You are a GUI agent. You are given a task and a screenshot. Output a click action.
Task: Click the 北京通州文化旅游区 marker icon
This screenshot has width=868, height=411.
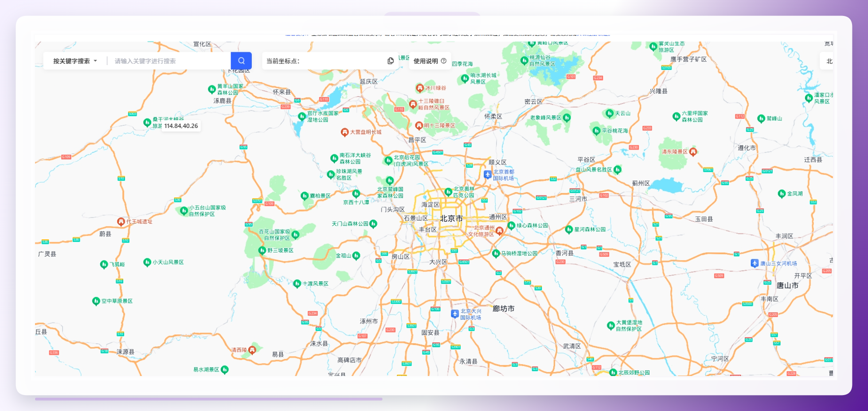coord(500,231)
